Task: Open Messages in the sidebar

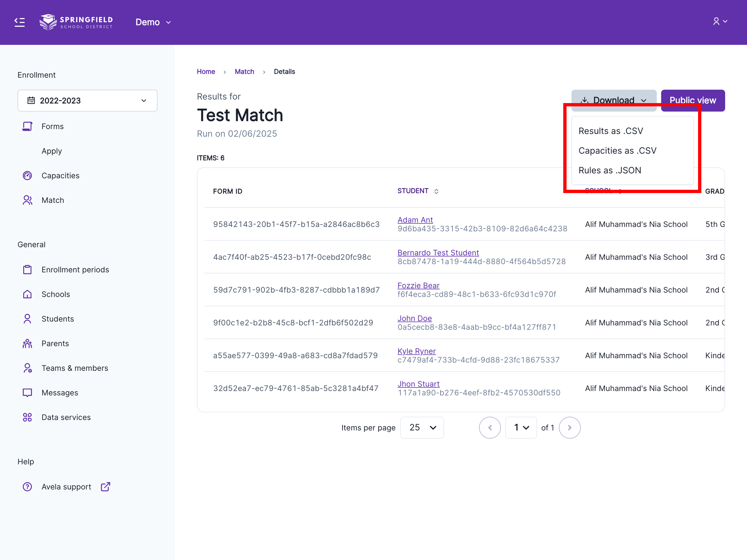Action: 60,393
